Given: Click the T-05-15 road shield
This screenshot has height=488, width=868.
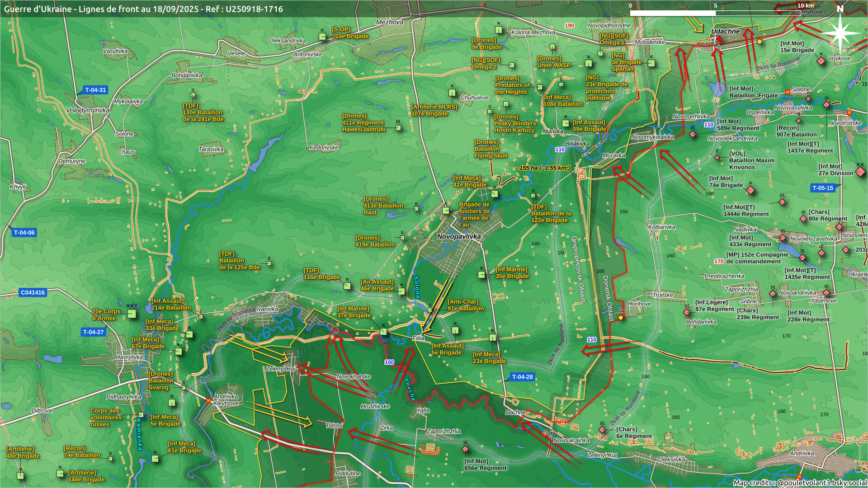Looking at the screenshot, I should point(822,188).
